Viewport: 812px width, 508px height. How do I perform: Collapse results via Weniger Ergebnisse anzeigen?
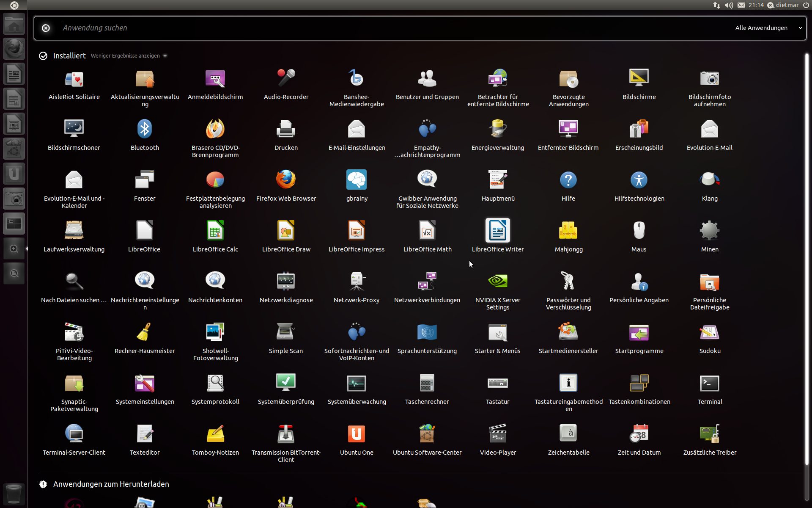click(x=129, y=56)
